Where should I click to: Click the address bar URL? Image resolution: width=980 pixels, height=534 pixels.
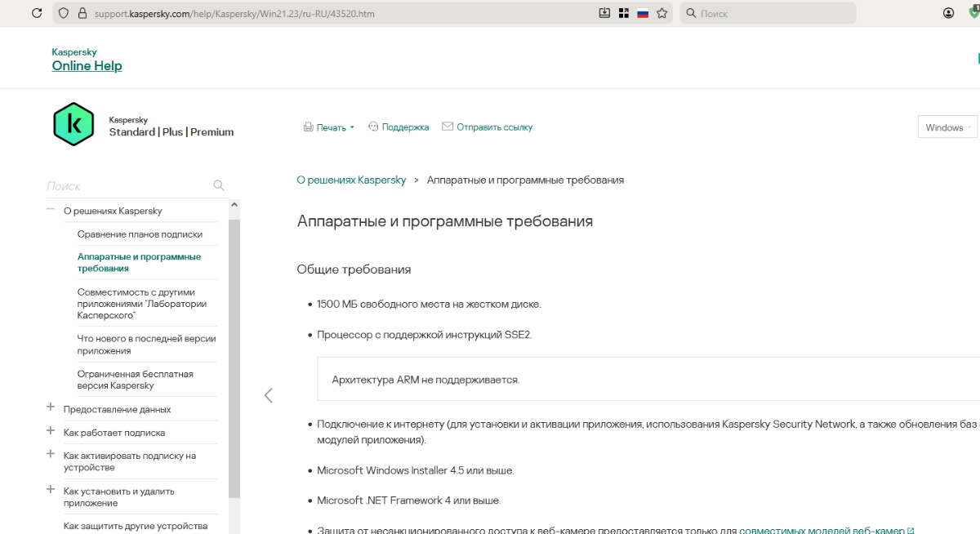tap(235, 14)
